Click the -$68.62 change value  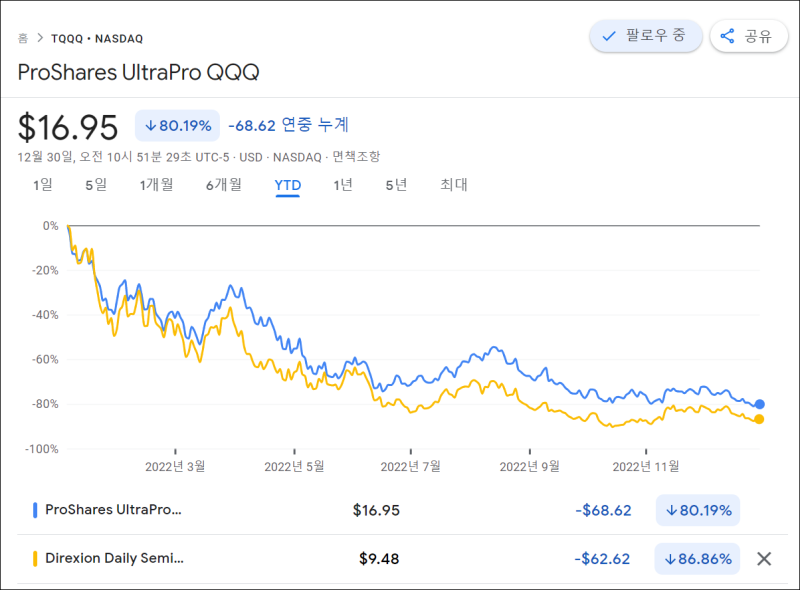click(x=604, y=510)
